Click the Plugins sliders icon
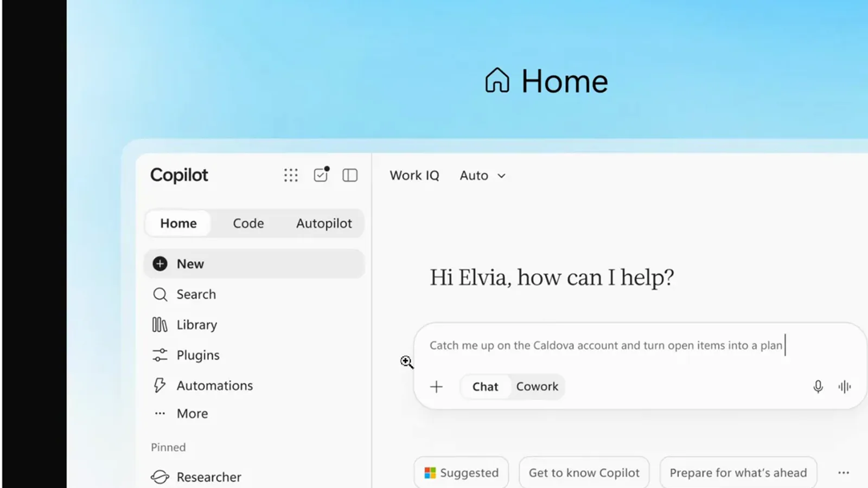The image size is (868, 488). pos(160,355)
